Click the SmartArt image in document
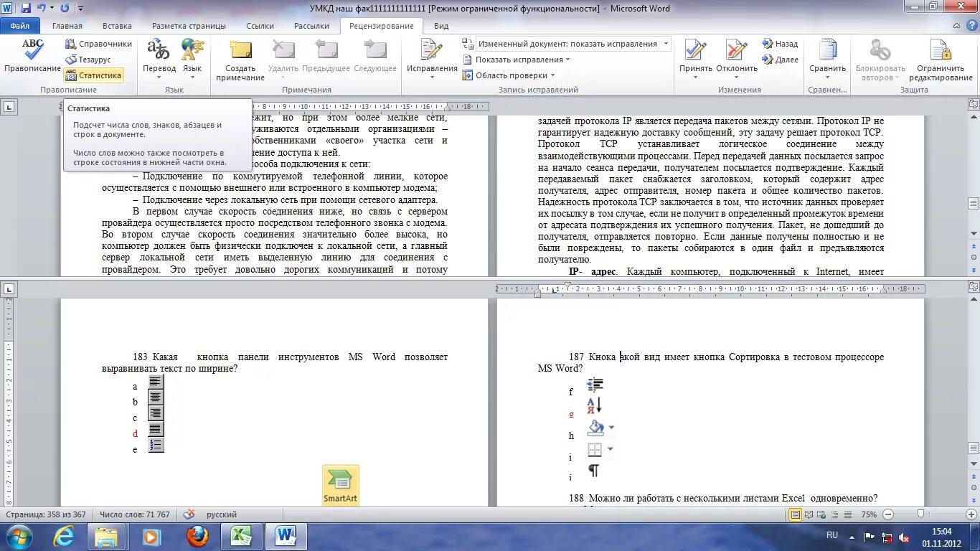The width and height of the screenshot is (980, 551). [340, 485]
